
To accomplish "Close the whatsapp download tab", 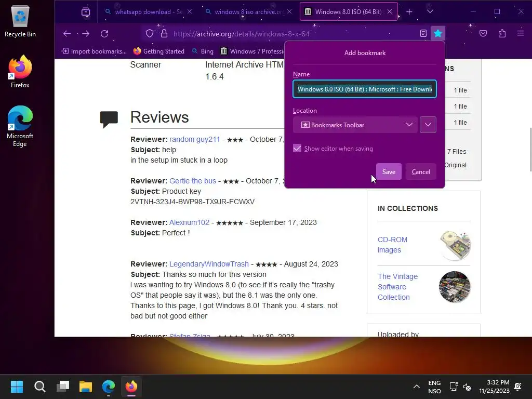I will tap(190, 11).
